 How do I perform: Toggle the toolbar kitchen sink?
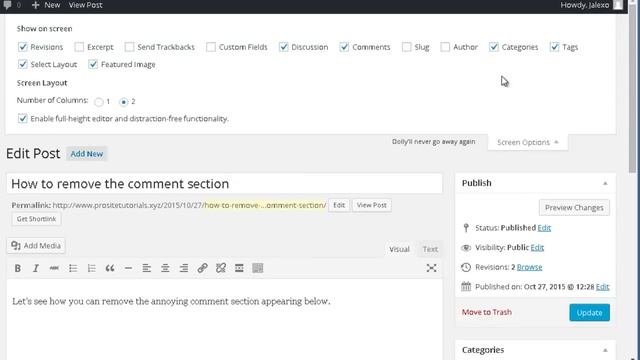click(x=258, y=268)
